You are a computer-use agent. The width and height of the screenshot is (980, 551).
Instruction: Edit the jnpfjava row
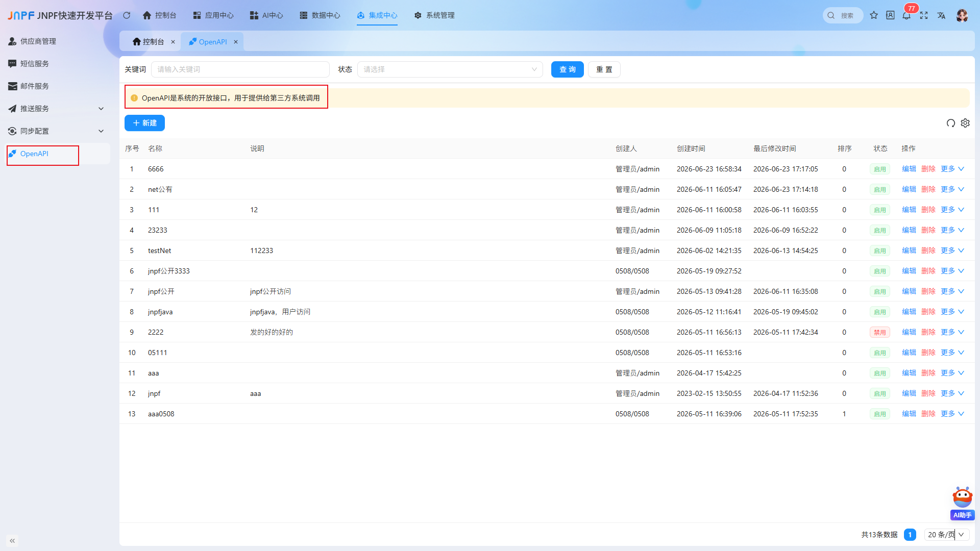tap(909, 312)
